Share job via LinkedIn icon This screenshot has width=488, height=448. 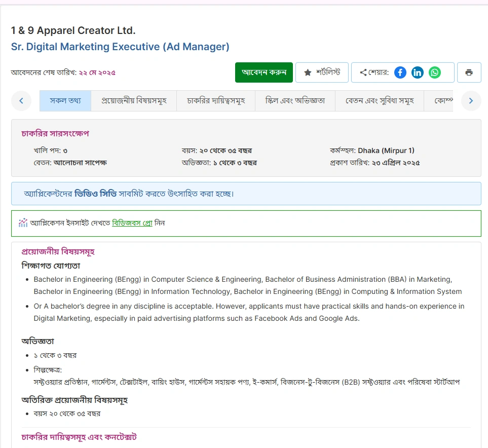[x=418, y=72]
